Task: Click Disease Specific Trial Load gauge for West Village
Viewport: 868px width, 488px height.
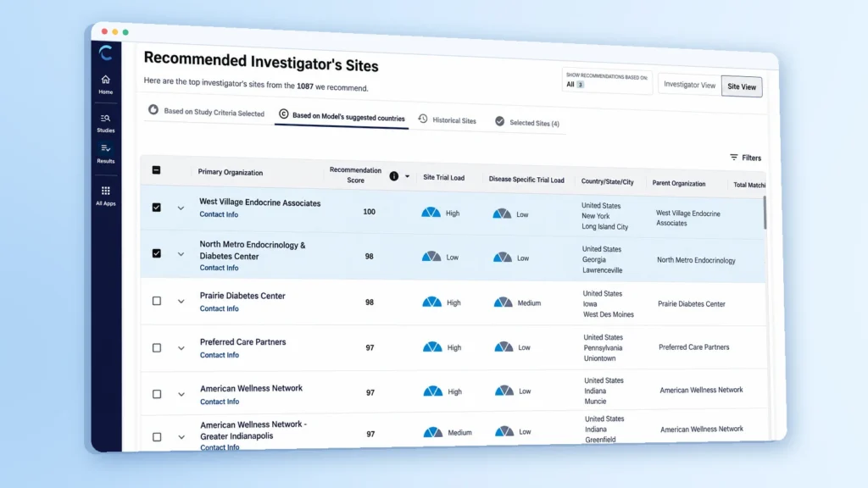Action: [x=502, y=213]
